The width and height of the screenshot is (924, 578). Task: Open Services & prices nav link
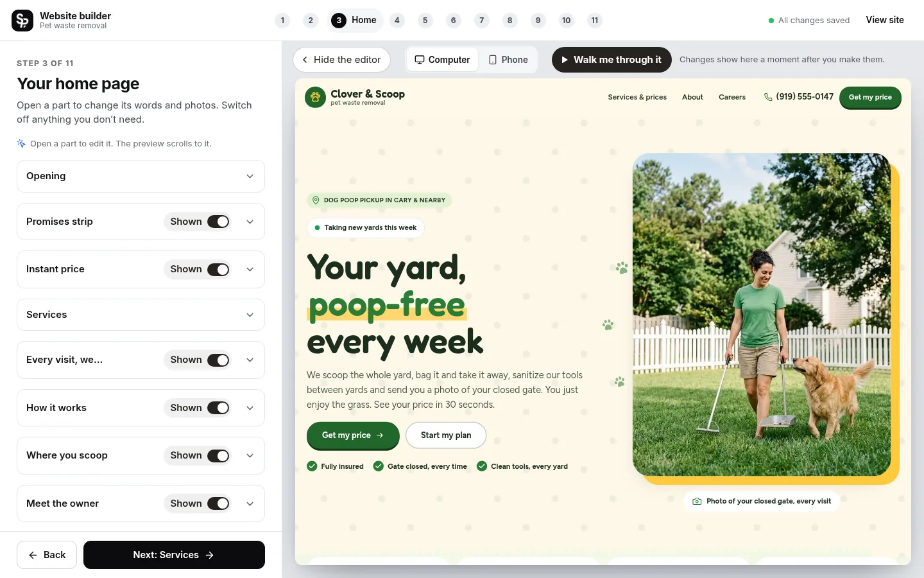[637, 98]
